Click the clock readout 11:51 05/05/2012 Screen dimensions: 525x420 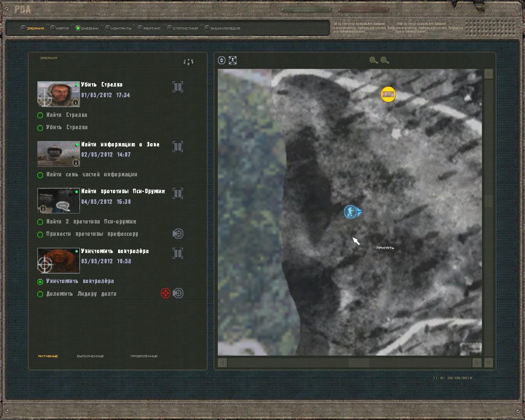point(453,378)
